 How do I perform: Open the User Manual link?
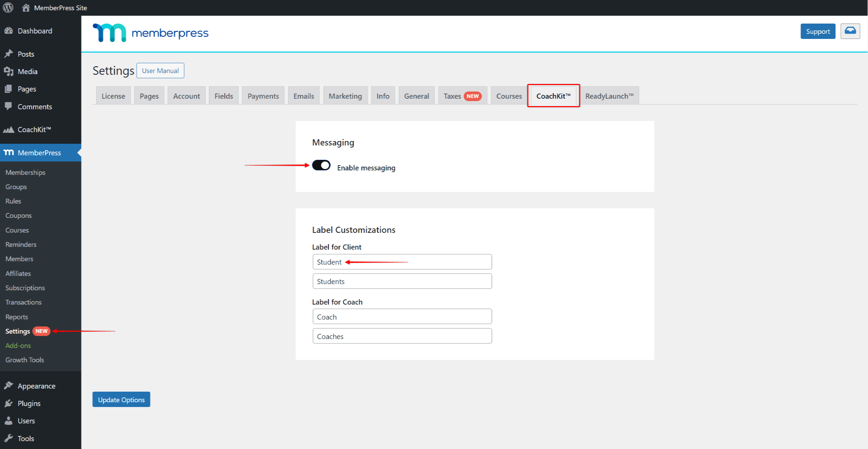(x=160, y=71)
